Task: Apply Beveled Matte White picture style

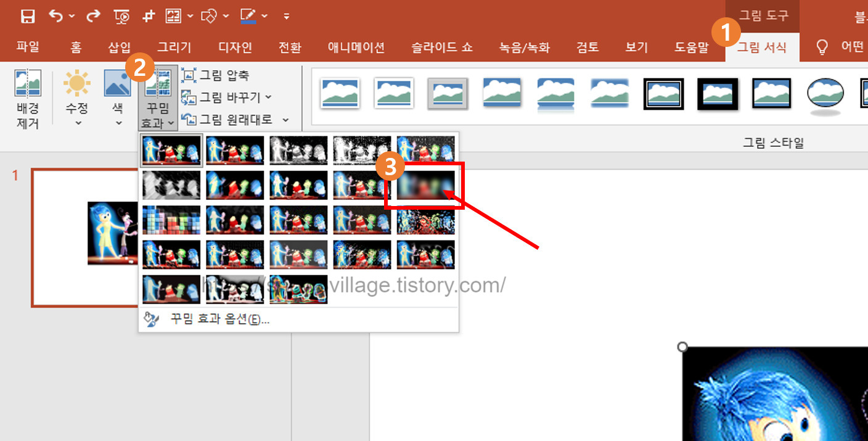Action: pos(394,94)
